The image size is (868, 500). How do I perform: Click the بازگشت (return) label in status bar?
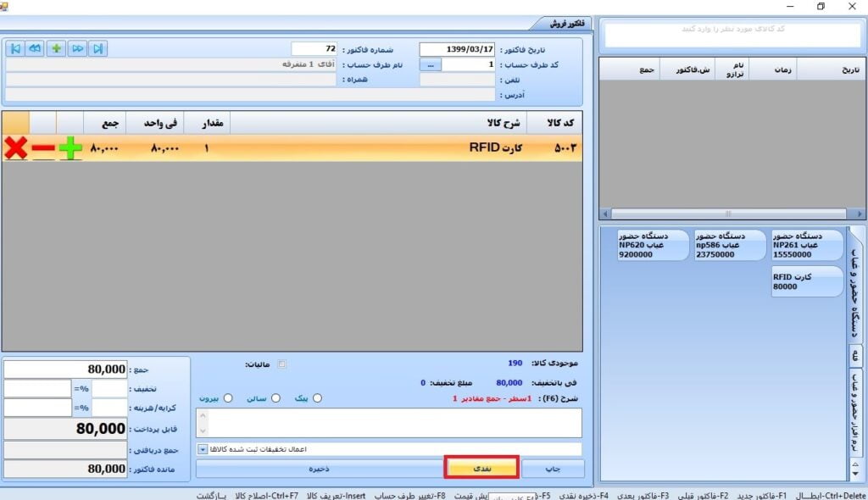[211, 496]
